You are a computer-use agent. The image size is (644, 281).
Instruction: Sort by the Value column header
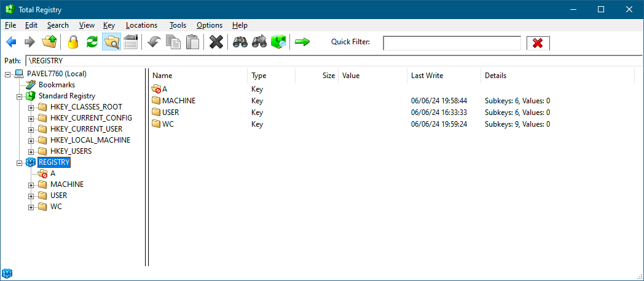tap(373, 76)
